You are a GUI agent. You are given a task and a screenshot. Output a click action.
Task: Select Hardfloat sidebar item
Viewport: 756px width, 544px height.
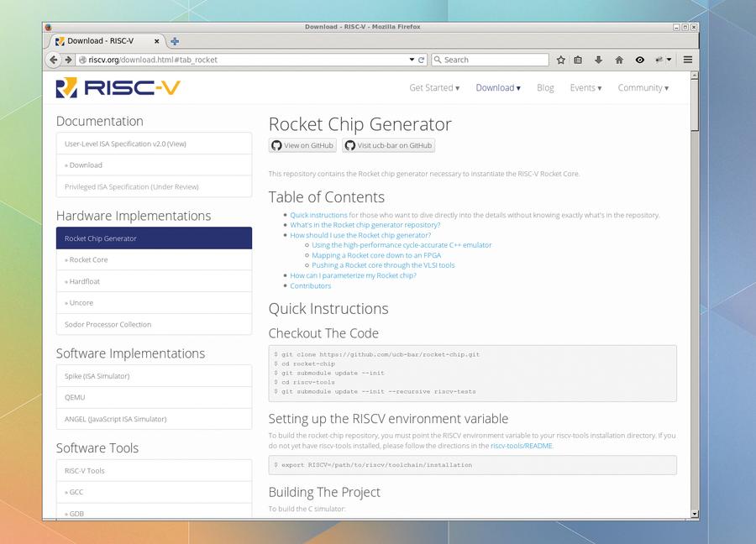pos(154,281)
